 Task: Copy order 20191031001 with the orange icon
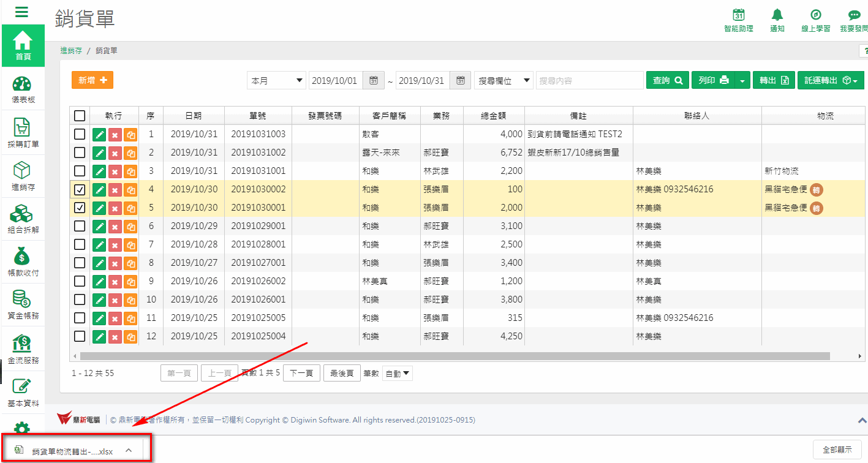pos(130,171)
